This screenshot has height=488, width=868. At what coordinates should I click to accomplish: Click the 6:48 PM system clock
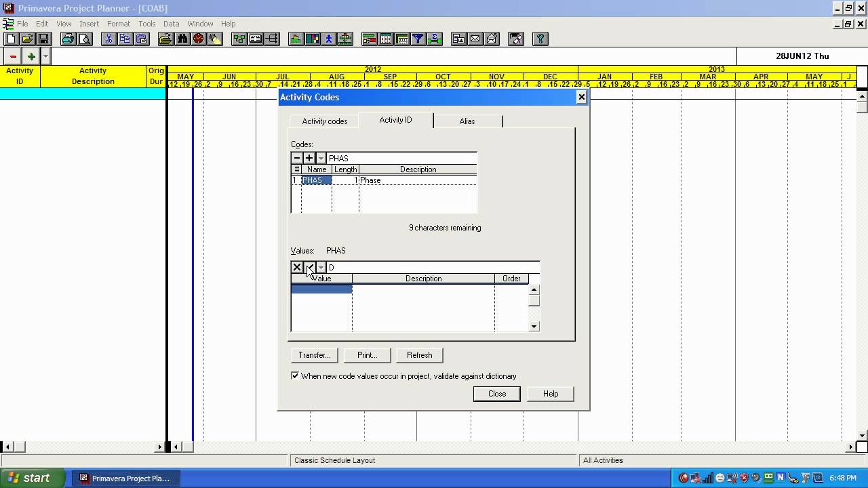[842, 479]
